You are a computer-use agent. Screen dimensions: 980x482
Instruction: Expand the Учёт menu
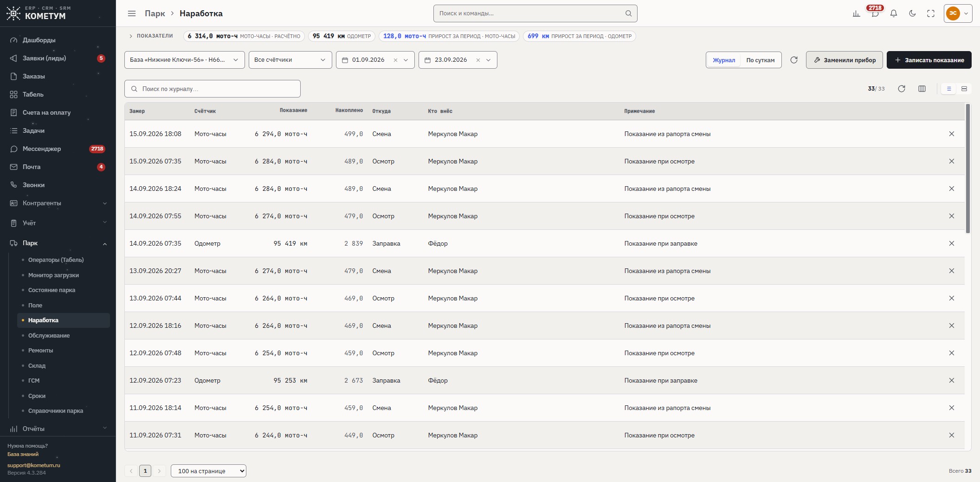click(x=58, y=223)
